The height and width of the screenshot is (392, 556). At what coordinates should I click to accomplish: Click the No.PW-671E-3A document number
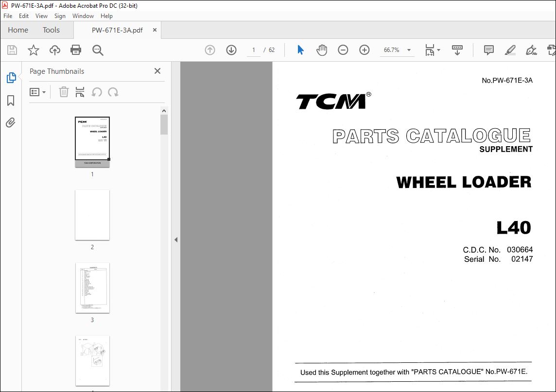(x=507, y=81)
